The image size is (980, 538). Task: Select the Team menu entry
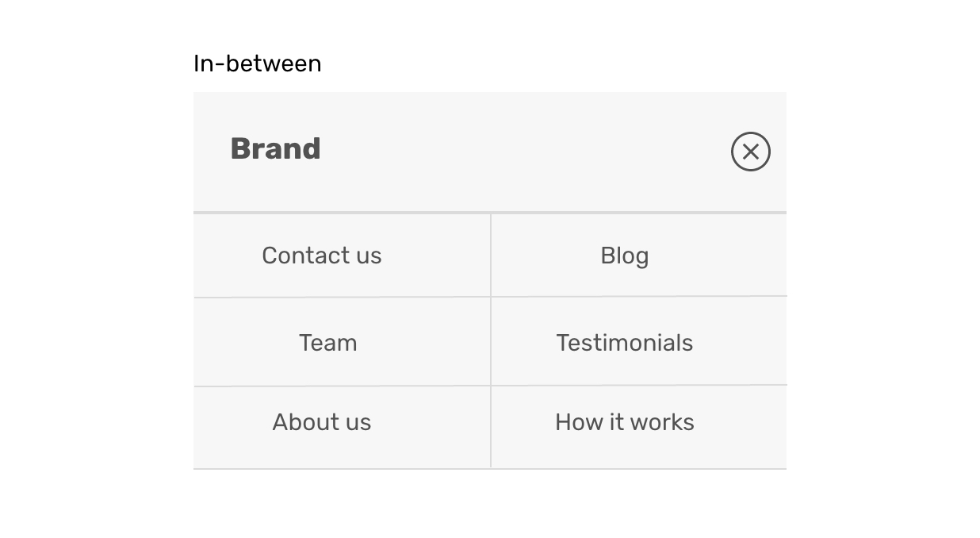click(x=327, y=343)
